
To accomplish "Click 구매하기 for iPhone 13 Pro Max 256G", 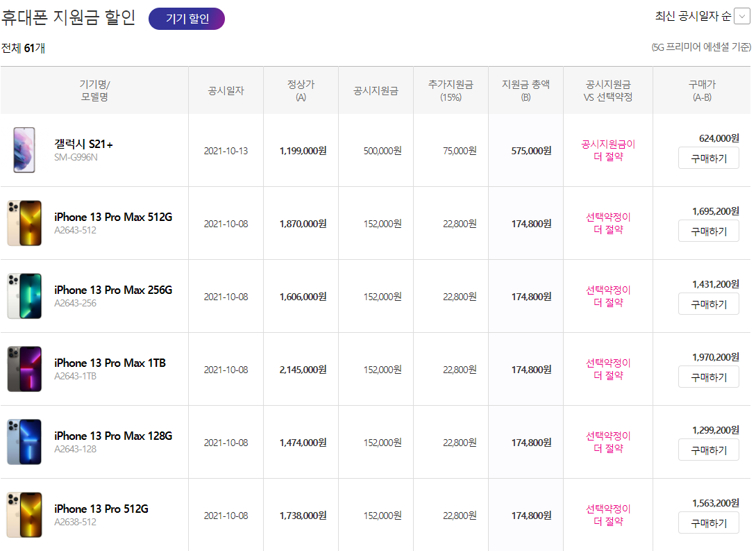I will (x=708, y=304).
